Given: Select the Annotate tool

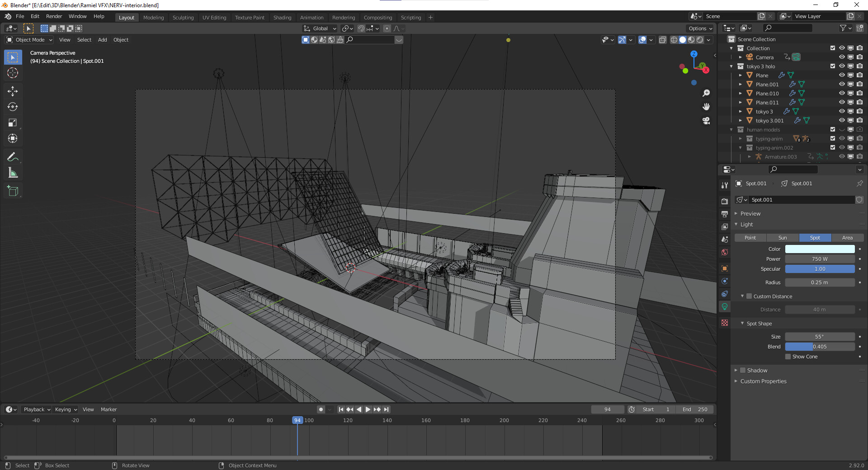Looking at the screenshot, I should point(13,156).
